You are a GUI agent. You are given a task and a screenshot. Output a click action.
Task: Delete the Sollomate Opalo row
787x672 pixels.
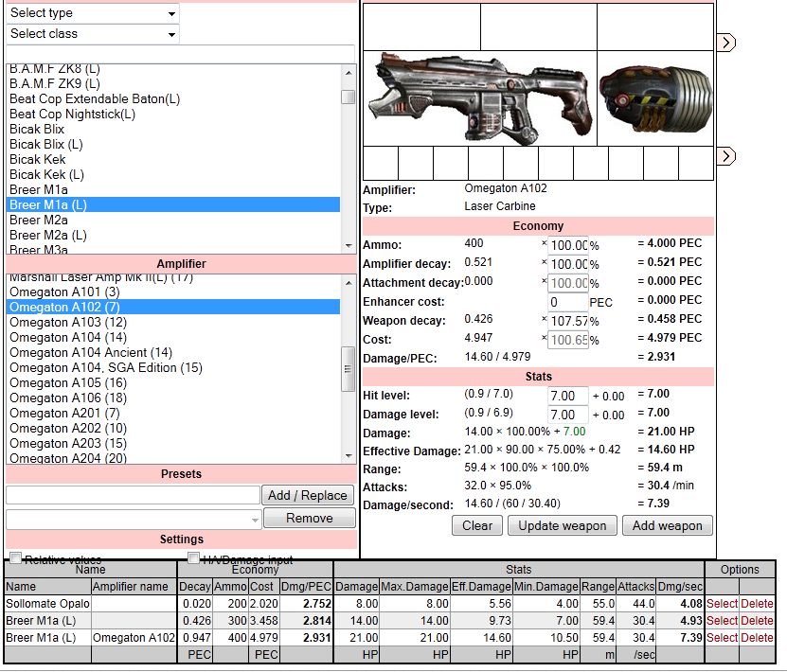point(757,604)
